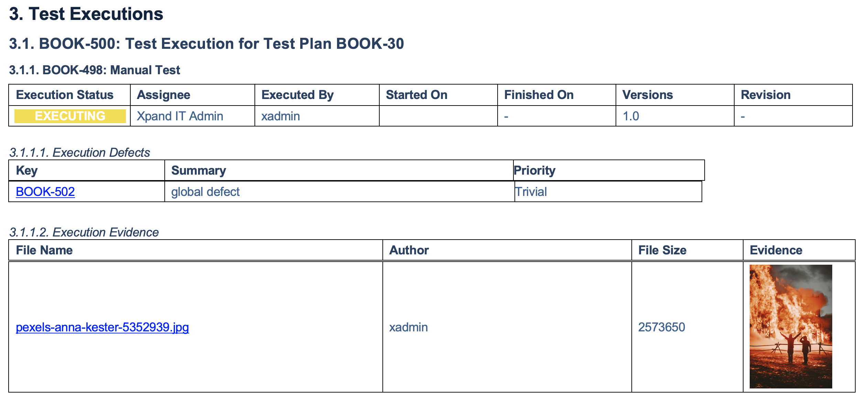Click the BOOK-498 Manual Test heading
This screenshot has width=868, height=407.
click(95, 70)
